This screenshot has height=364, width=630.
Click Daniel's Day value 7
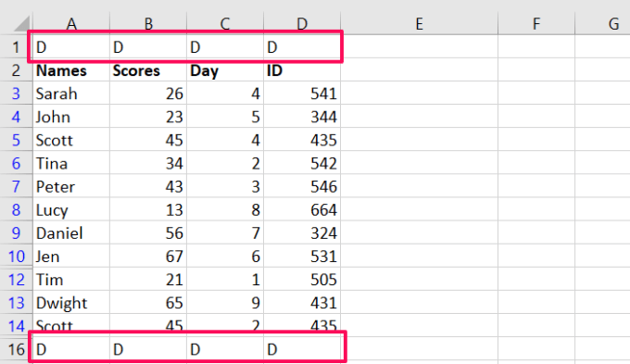pyautogui.click(x=225, y=233)
